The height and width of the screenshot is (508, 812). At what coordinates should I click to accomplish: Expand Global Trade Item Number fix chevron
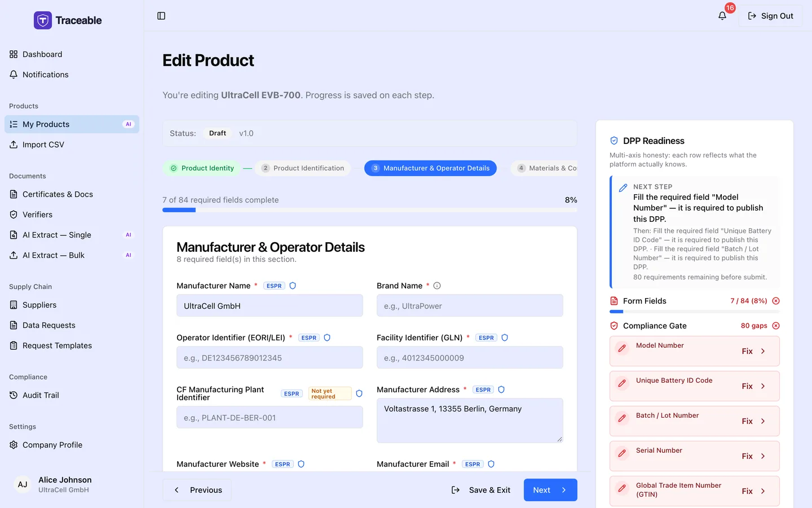point(763,491)
